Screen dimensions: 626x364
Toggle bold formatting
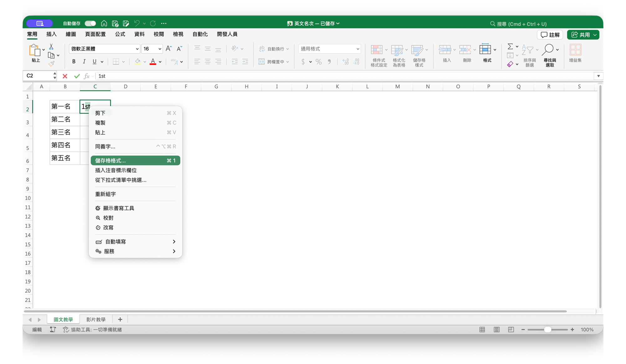[x=74, y=62]
